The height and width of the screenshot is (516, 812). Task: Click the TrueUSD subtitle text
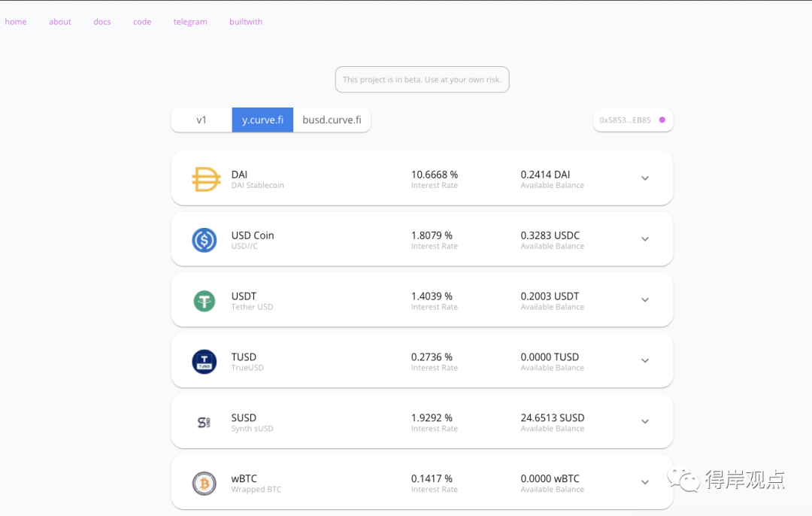point(247,368)
